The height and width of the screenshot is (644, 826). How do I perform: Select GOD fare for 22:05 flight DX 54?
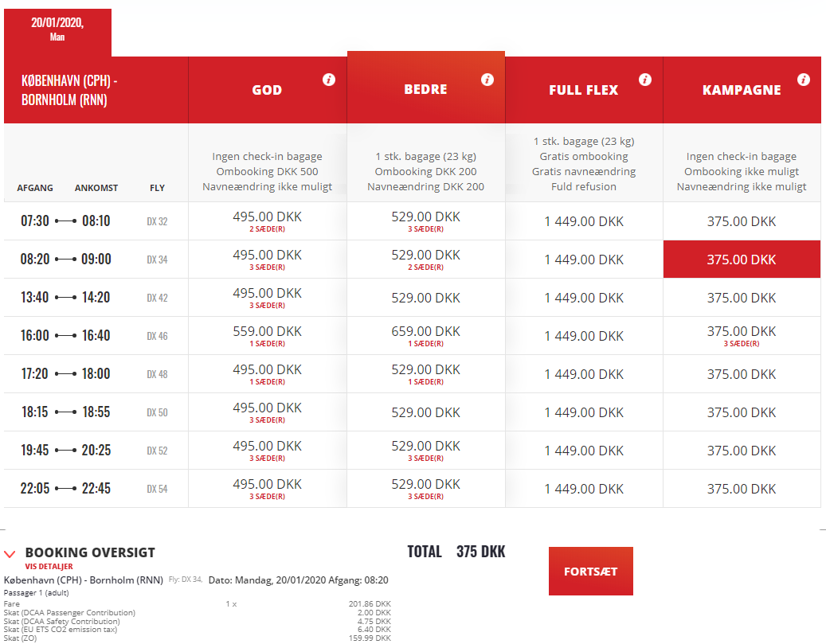[x=267, y=489]
